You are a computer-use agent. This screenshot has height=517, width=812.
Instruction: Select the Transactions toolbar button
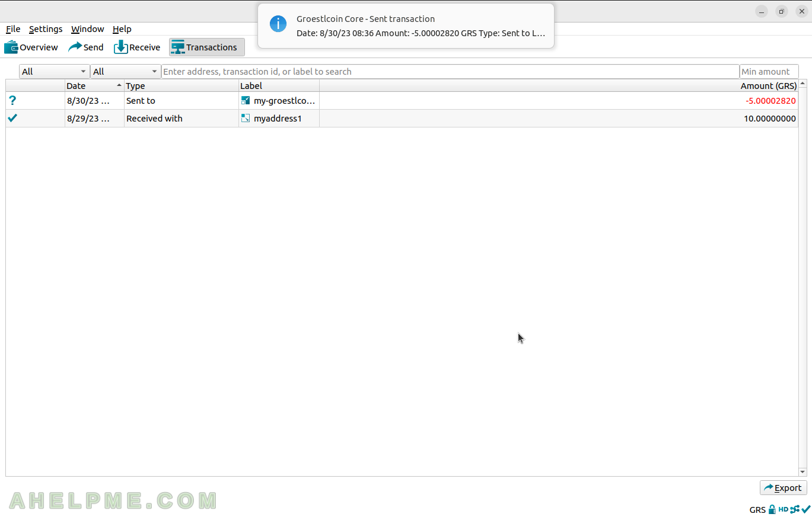(206, 47)
